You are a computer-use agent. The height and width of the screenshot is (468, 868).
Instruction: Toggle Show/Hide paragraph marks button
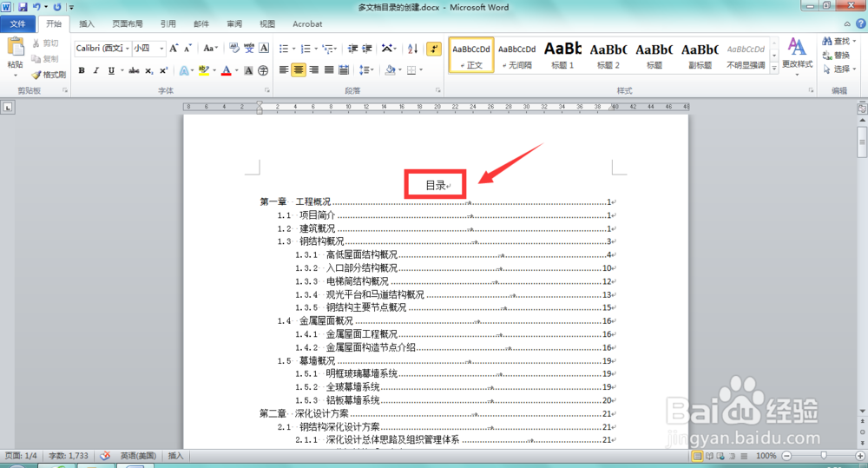433,49
